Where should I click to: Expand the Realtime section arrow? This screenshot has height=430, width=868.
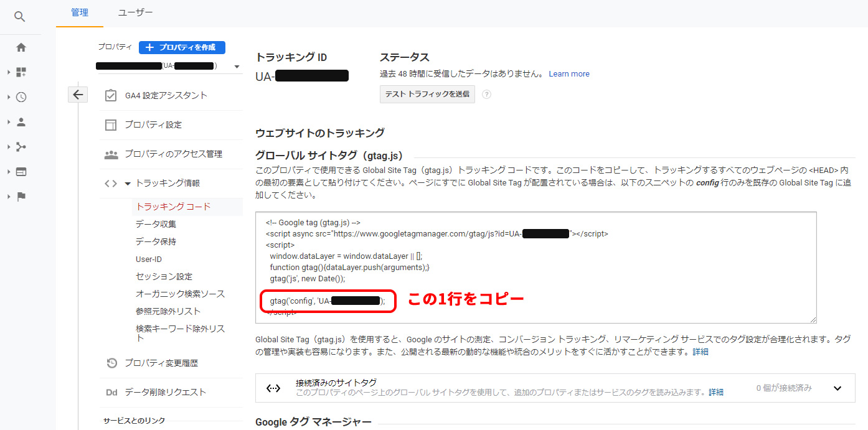click(x=9, y=97)
